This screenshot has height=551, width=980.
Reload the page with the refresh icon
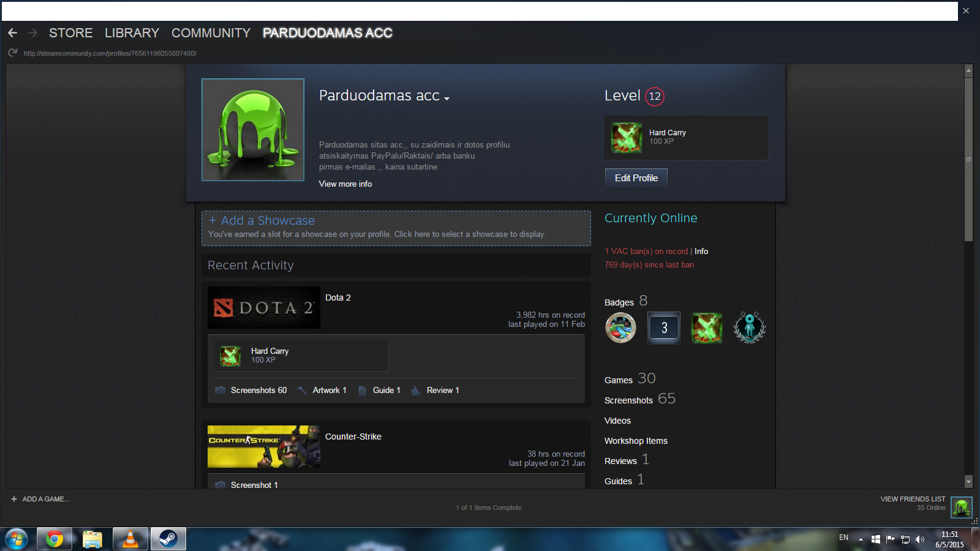coord(13,53)
